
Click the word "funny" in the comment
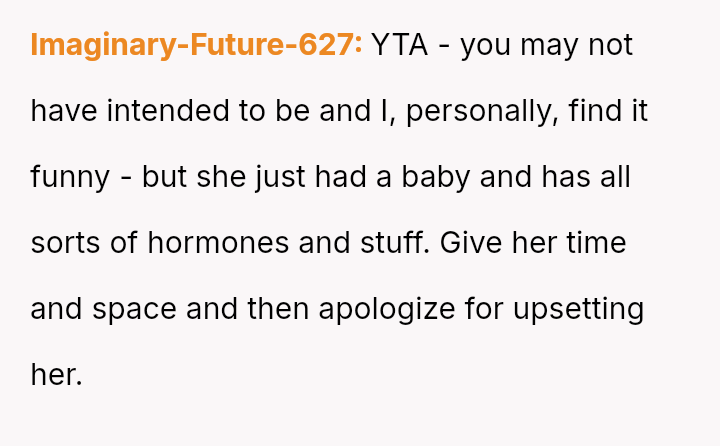tap(70, 177)
